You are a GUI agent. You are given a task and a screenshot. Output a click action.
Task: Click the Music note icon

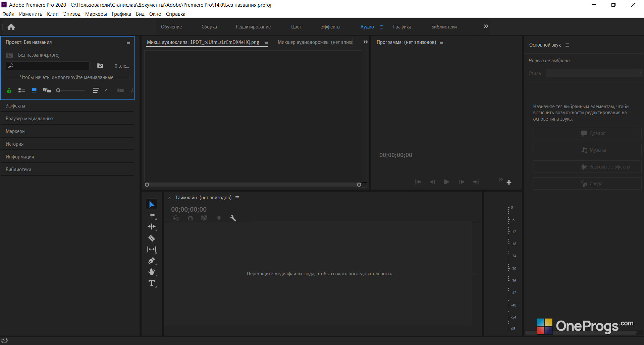[x=584, y=150]
